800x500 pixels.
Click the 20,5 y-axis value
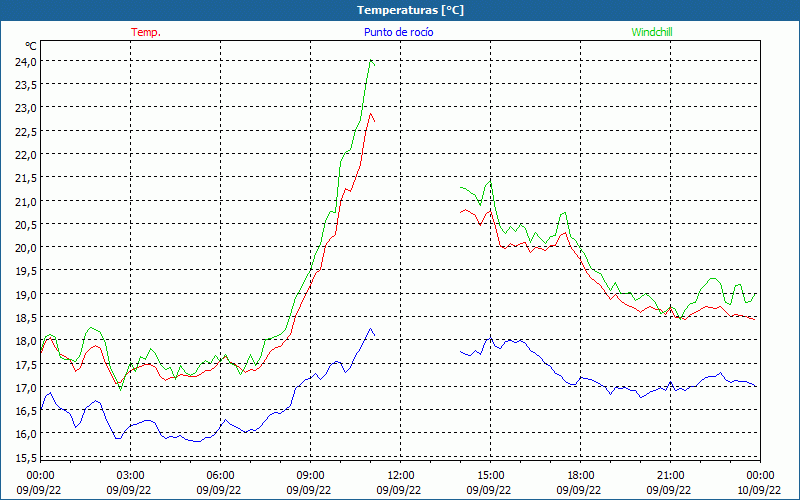pos(26,224)
